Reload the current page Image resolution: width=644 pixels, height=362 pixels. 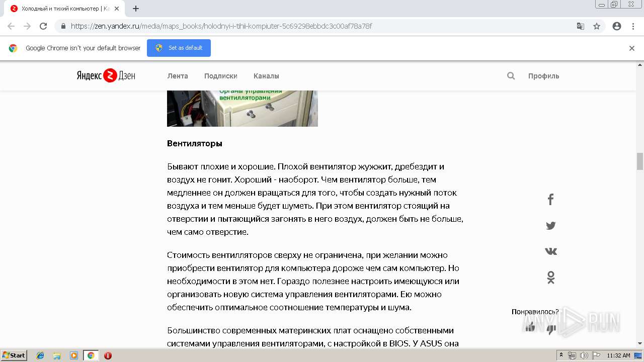(43, 26)
